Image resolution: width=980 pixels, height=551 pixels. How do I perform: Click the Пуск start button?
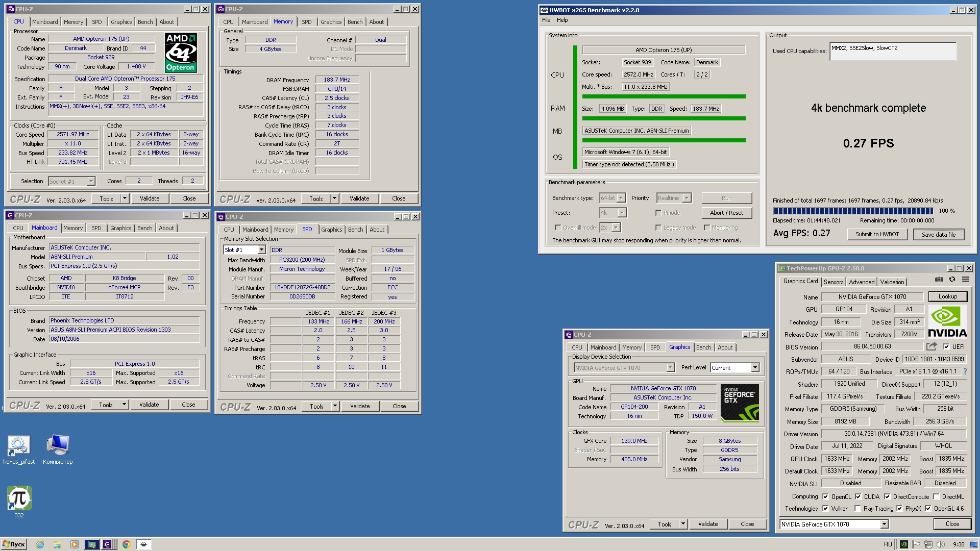point(14,544)
